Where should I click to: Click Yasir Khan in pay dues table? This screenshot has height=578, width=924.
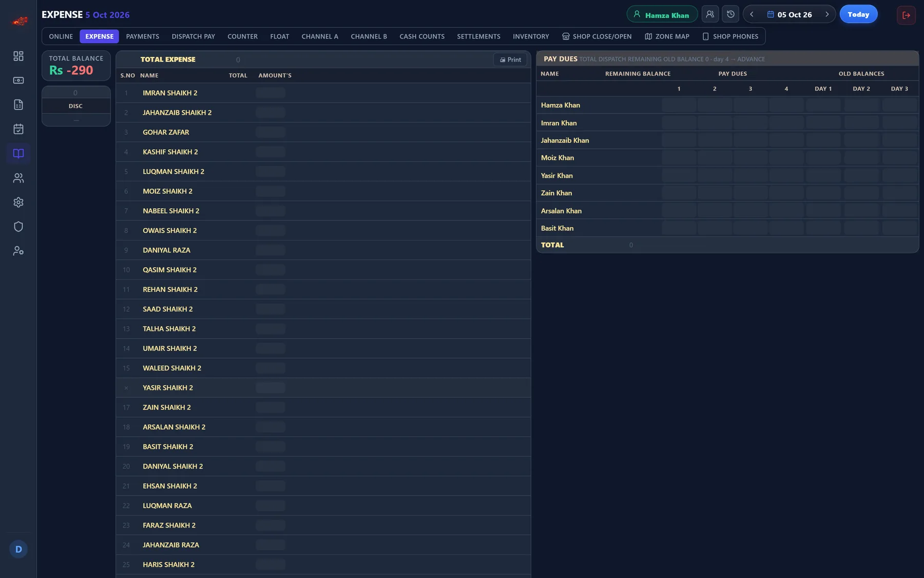[556, 176]
